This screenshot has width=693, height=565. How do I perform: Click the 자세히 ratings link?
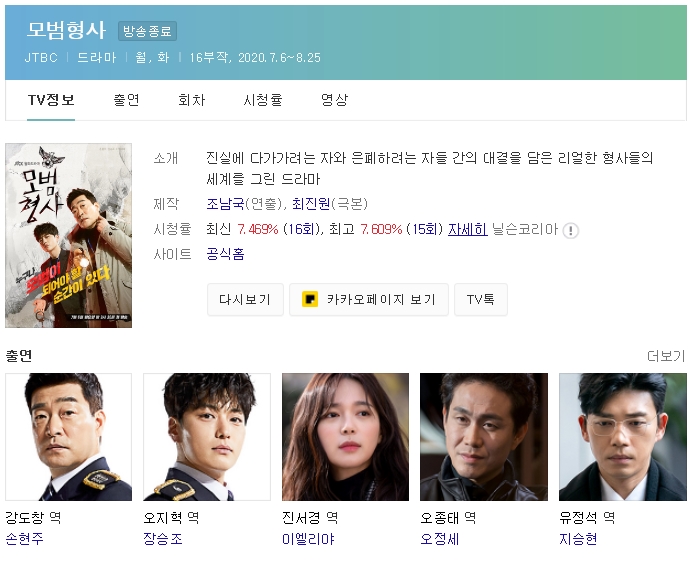point(468,229)
